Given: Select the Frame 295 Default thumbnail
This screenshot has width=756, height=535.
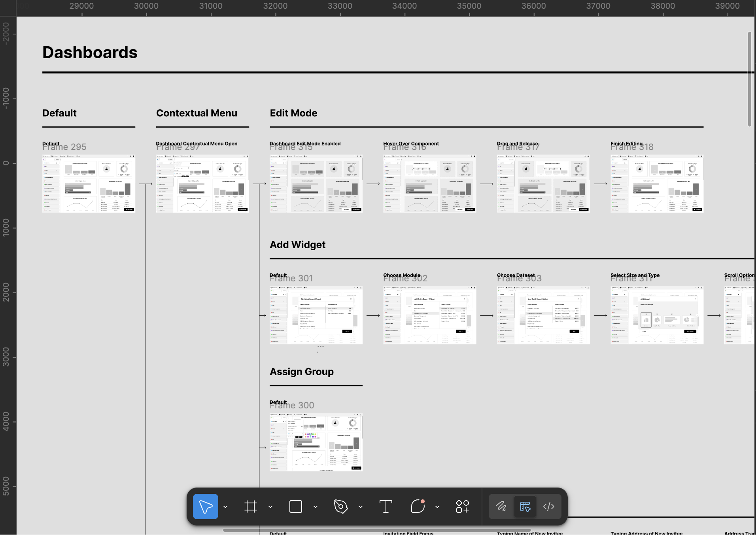Looking at the screenshot, I should [x=89, y=184].
